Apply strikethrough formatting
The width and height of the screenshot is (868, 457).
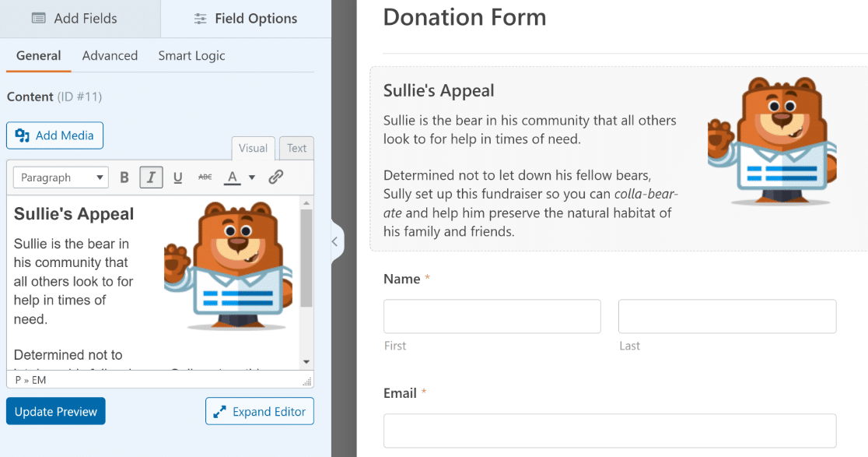[205, 178]
